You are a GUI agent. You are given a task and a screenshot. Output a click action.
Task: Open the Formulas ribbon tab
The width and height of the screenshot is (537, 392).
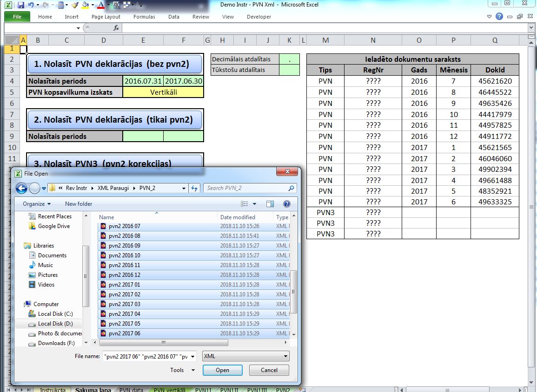144,17
